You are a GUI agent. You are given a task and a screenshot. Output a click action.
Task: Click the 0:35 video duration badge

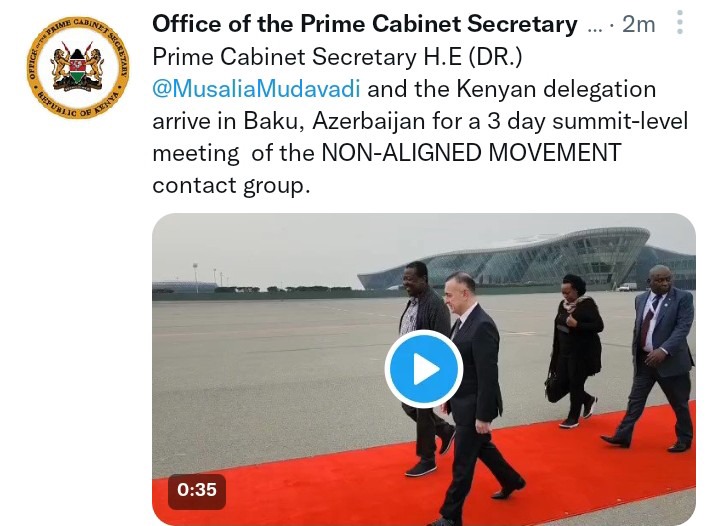click(197, 490)
